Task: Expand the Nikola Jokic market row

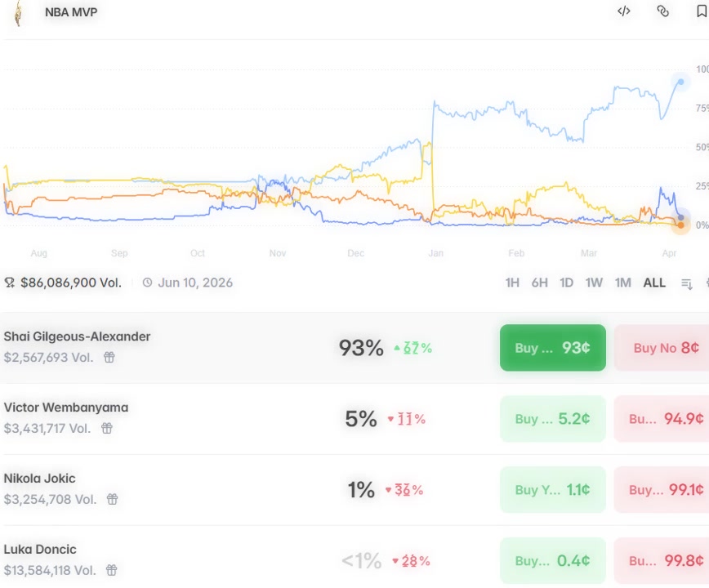Action: [x=245, y=488]
